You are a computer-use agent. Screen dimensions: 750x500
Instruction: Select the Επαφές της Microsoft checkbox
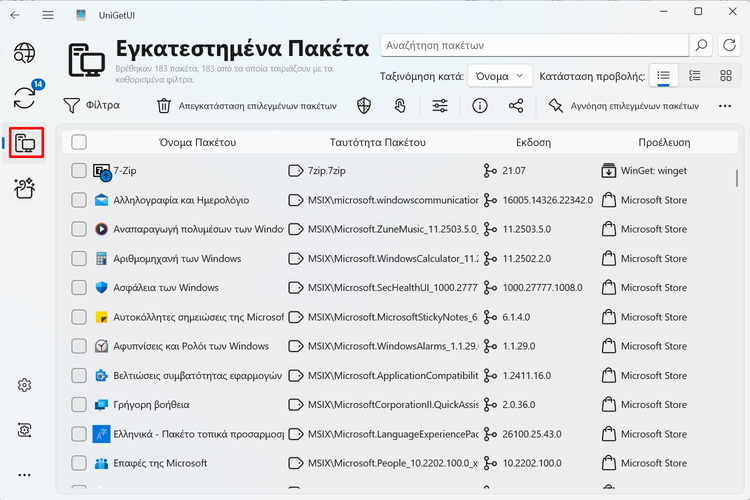pos(79,463)
